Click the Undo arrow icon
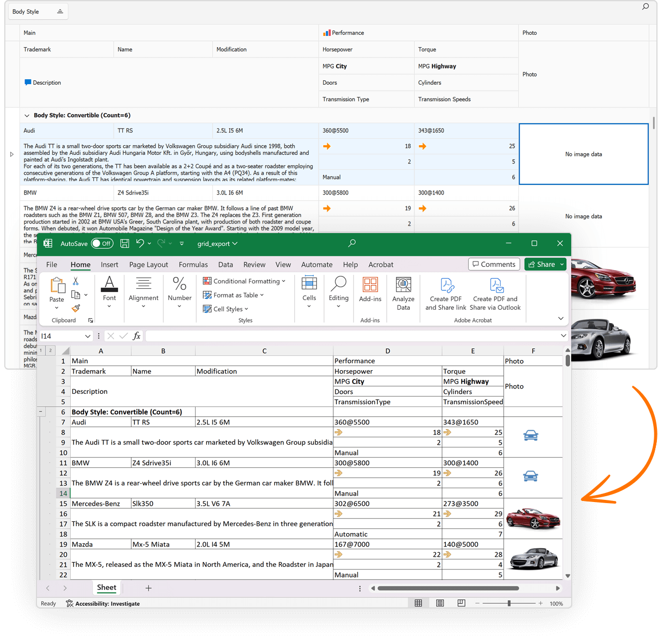Screen dimensions: 658x644 coord(140,243)
